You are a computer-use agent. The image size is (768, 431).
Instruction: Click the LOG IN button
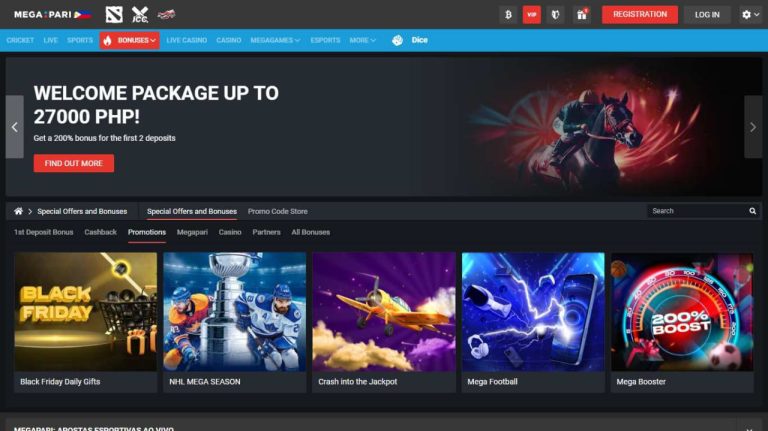[x=707, y=15]
